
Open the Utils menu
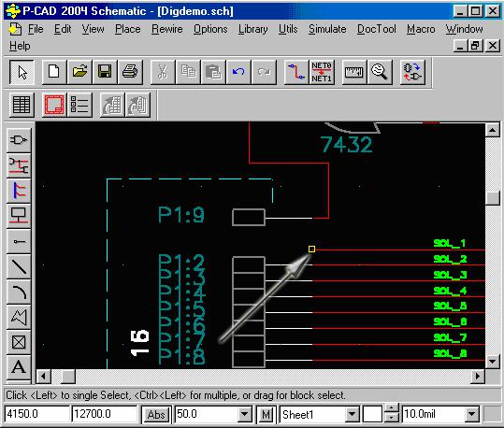tap(288, 29)
